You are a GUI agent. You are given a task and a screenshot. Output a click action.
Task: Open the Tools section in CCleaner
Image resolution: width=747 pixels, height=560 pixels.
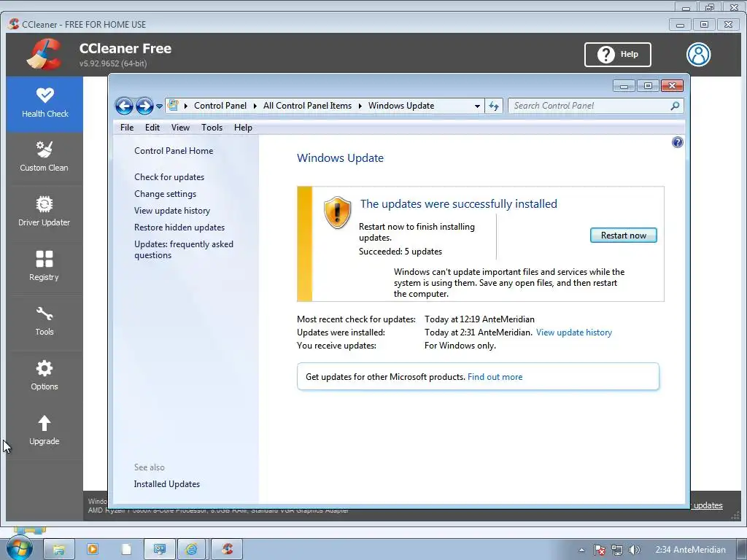[x=44, y=322]
